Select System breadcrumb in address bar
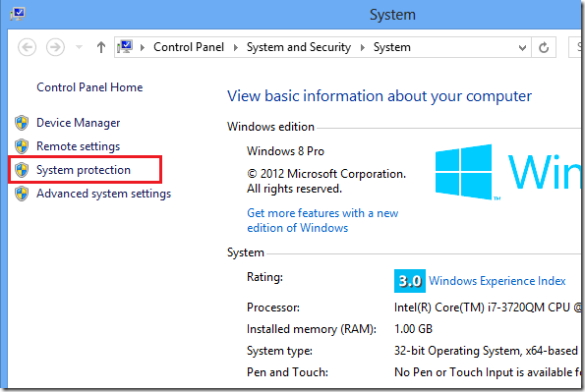The height and width of the screenshot is (392, 585). click(x=391, y=47)
